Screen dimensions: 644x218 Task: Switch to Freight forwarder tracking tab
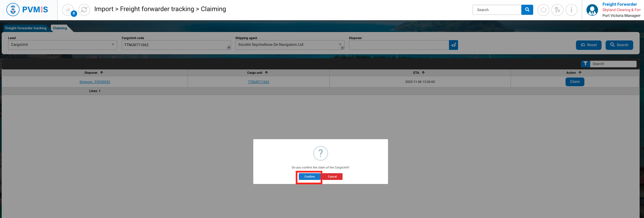(x=26, y=28)
